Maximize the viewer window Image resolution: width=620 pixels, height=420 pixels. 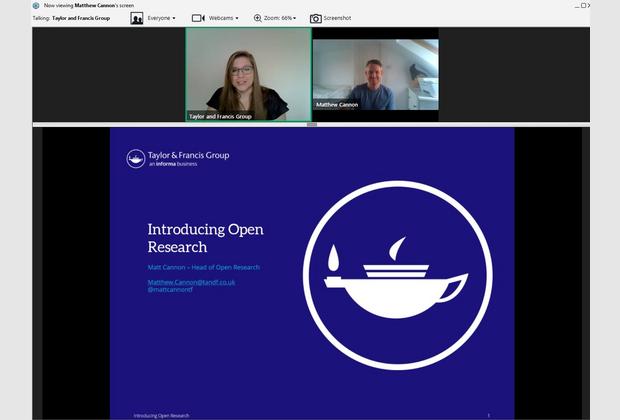click(583, 6)
